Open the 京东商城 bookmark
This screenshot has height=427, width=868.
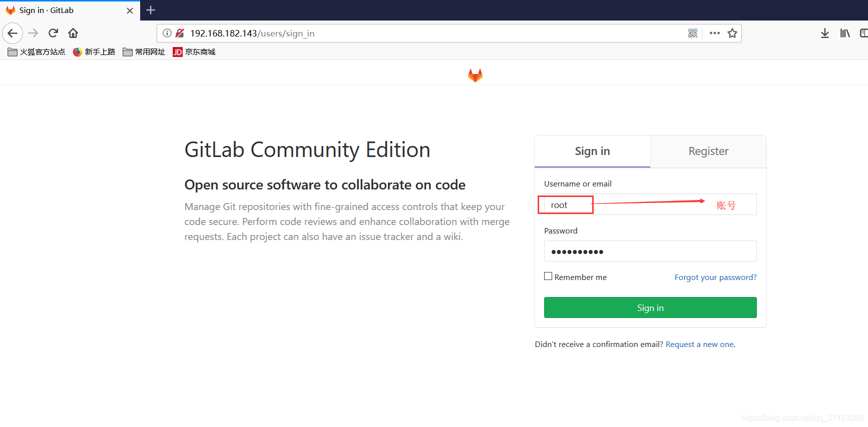(x=194, y=52)
